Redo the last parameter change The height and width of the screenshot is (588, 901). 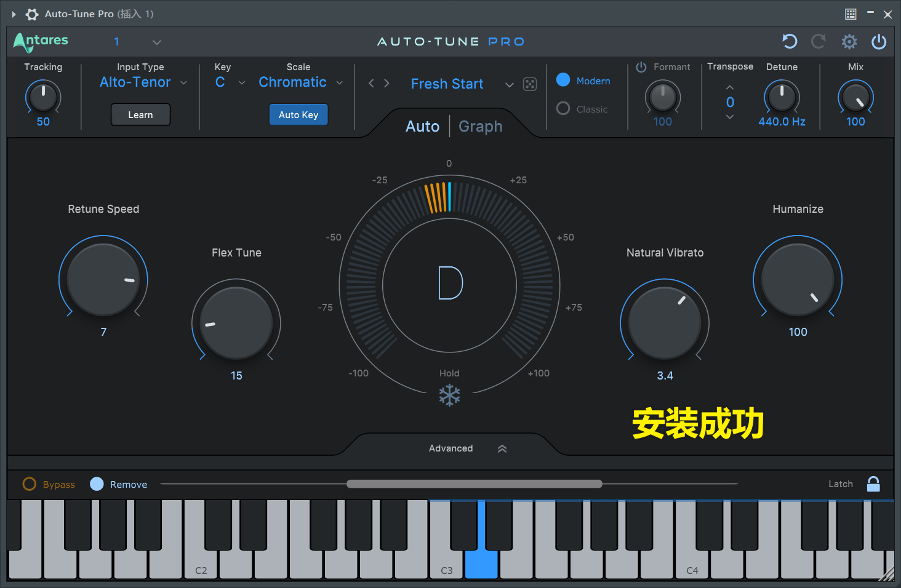[x=819, y=41]
